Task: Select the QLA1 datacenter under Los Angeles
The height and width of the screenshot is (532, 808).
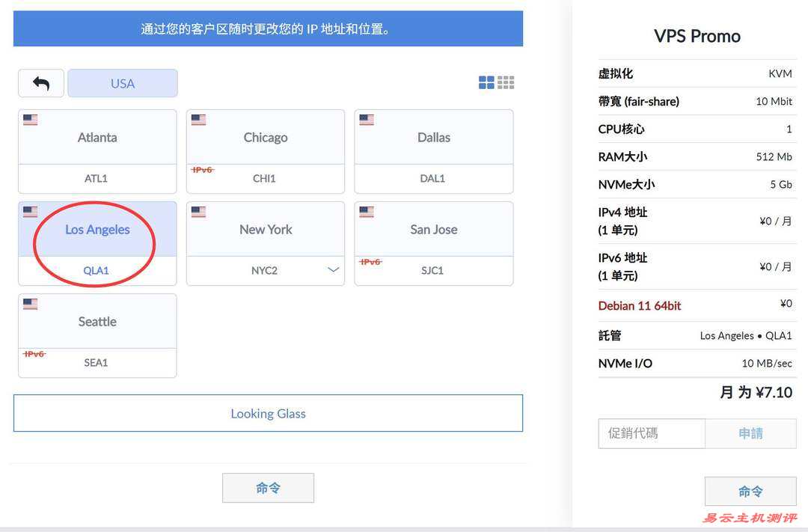Action: 97,271
